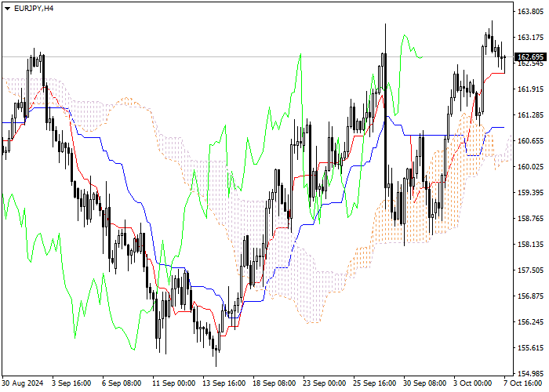Image resolution: width=549 pixels, height=392 pixels.
Task: Pick the 163.175 price axis label
Action: [x=530, y=38]
